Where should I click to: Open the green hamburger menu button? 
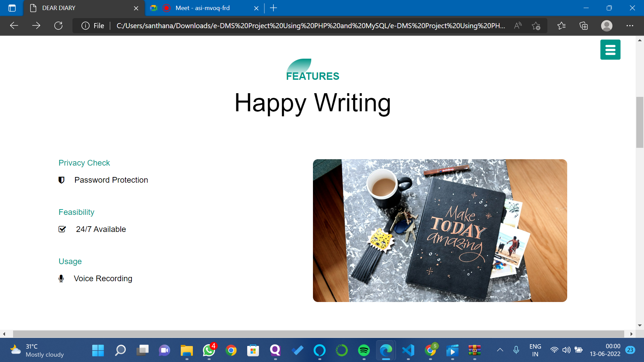[610, 50]
